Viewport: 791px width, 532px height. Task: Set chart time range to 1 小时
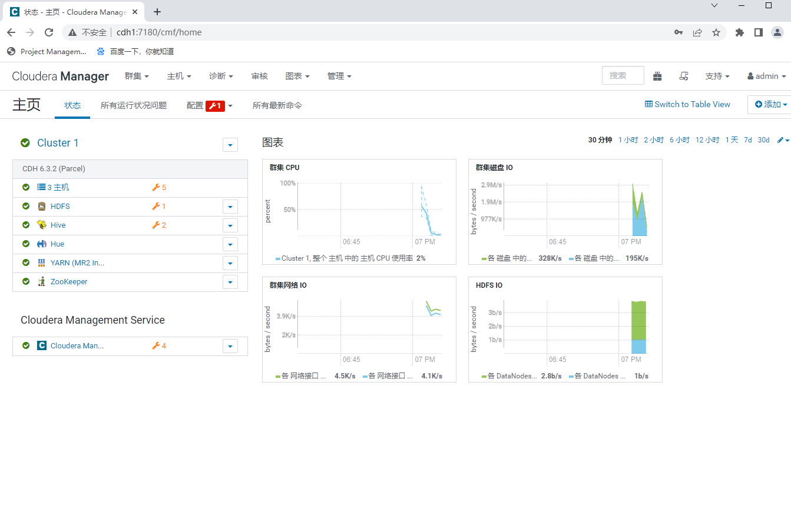[628, 140]
